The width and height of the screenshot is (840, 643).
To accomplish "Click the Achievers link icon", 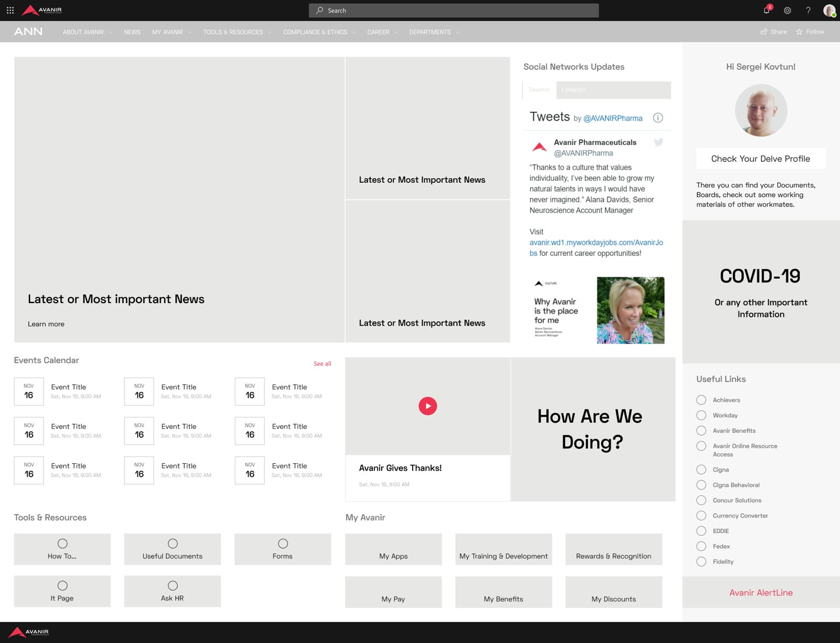I will point(701,400).
